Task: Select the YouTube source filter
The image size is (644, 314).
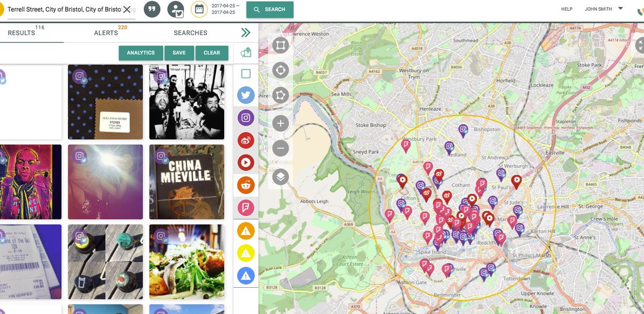Action: [245, 162]
